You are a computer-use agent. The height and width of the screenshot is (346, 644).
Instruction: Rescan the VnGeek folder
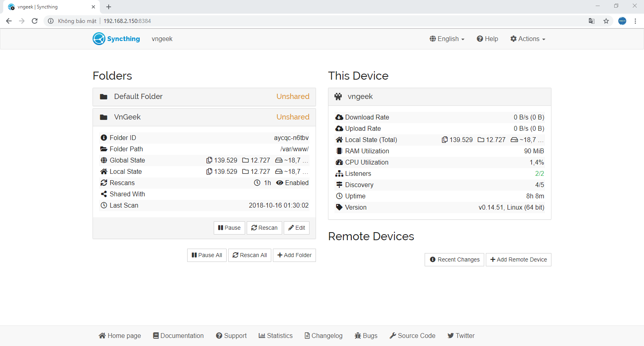pos(264,228)
